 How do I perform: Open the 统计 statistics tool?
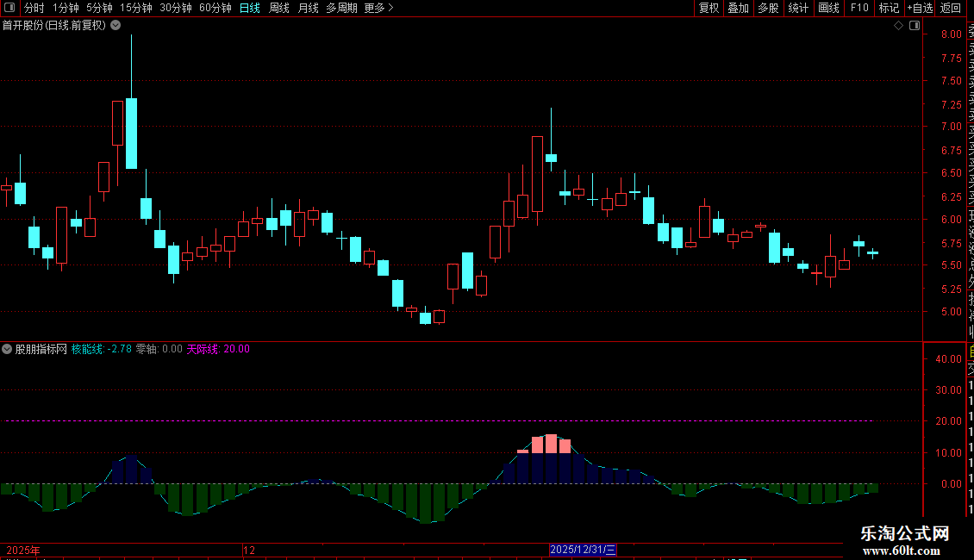pyautogui.click(x=798, y=8)
